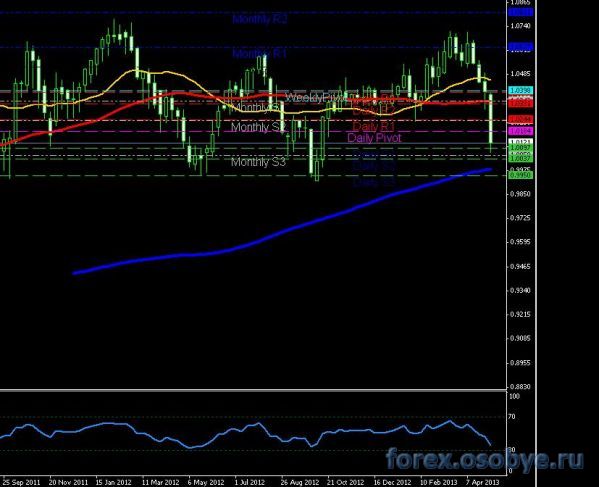Click the 6 May 2012 date marker

pyautogui.click(x=206, y=482)
